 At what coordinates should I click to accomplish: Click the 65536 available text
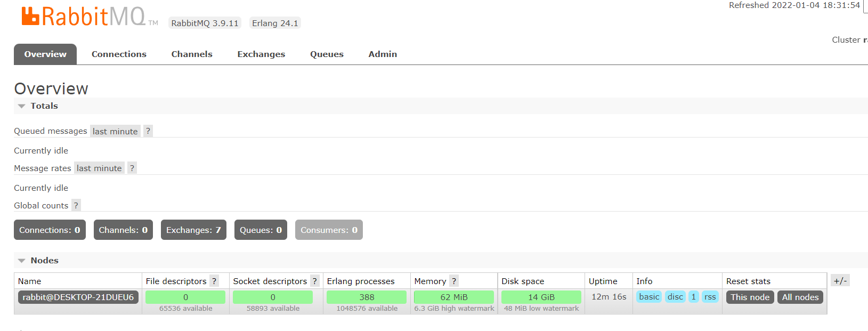click(x=185, y=309)
